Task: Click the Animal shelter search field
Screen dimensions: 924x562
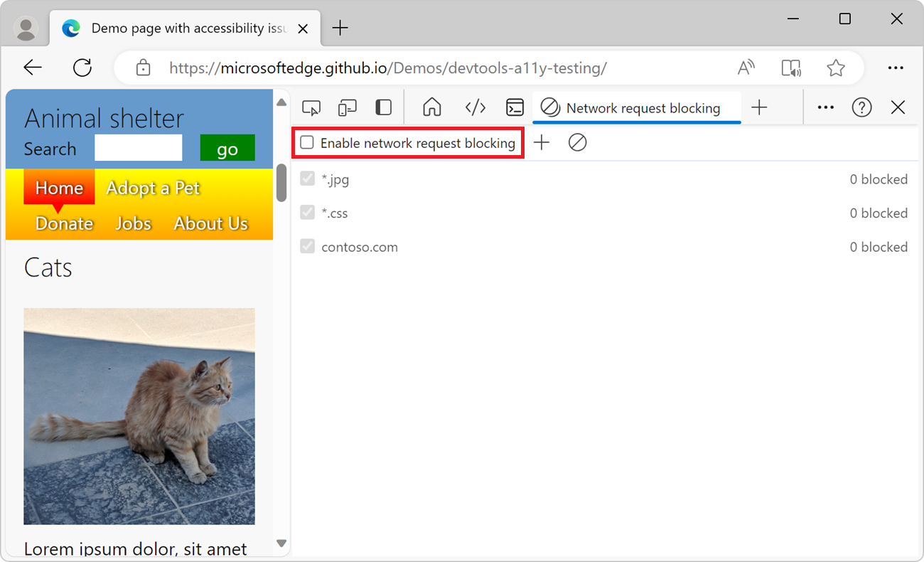Action: (x=138, y=148)
